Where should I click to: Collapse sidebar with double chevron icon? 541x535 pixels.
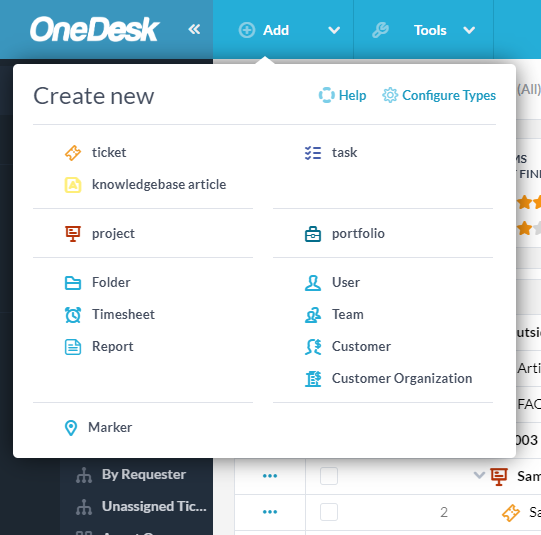194,29
